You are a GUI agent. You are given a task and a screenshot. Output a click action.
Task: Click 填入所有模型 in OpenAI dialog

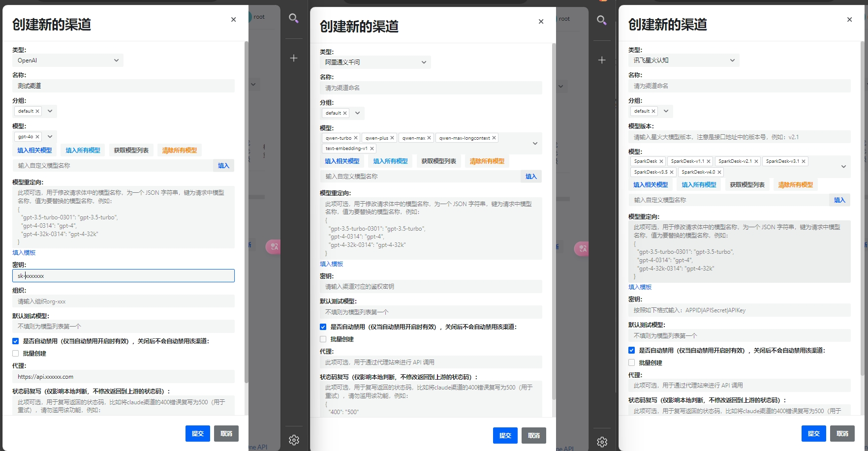point(83,150)
